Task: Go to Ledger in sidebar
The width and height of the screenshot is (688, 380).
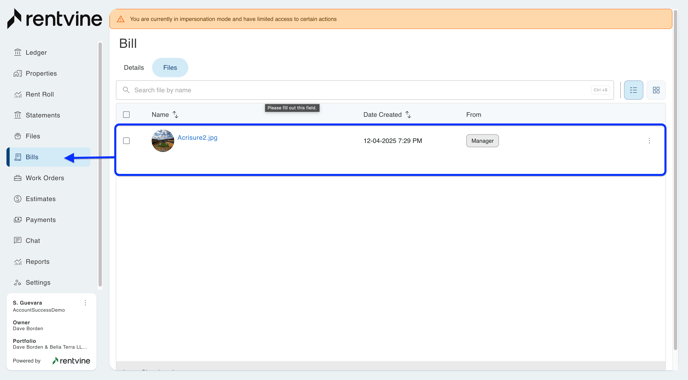Action: pos(36,52)
